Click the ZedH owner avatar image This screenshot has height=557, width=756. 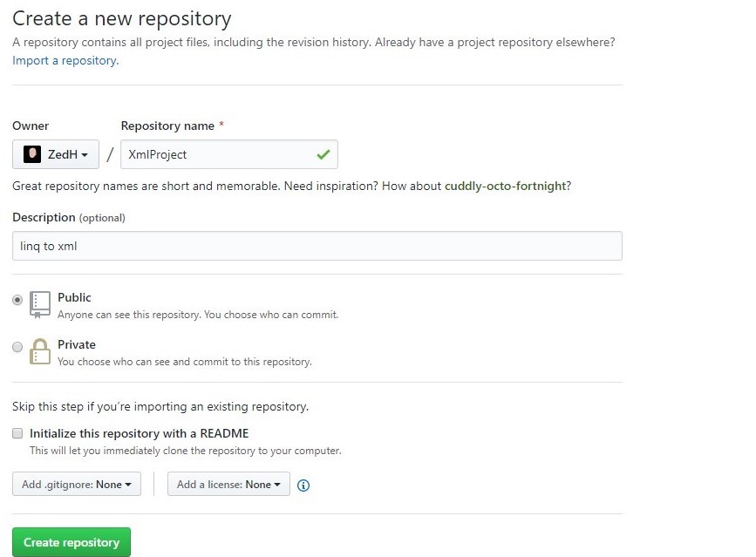pyautogui.click(x=32, y=154)
